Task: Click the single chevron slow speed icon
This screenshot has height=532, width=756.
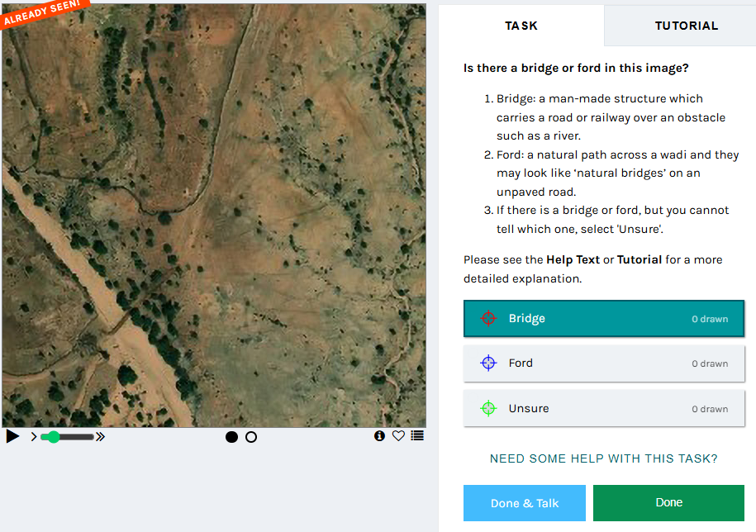Action: click(34, 437)
